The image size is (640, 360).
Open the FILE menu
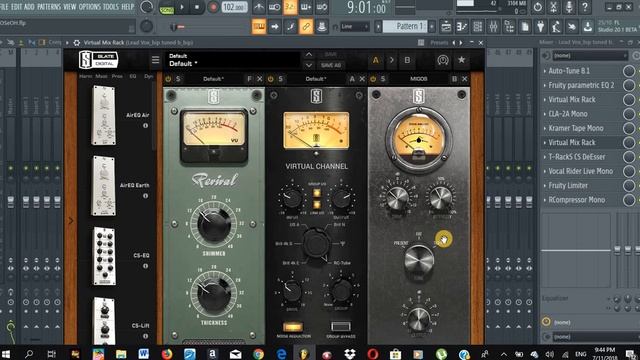[x=4, y=7]
